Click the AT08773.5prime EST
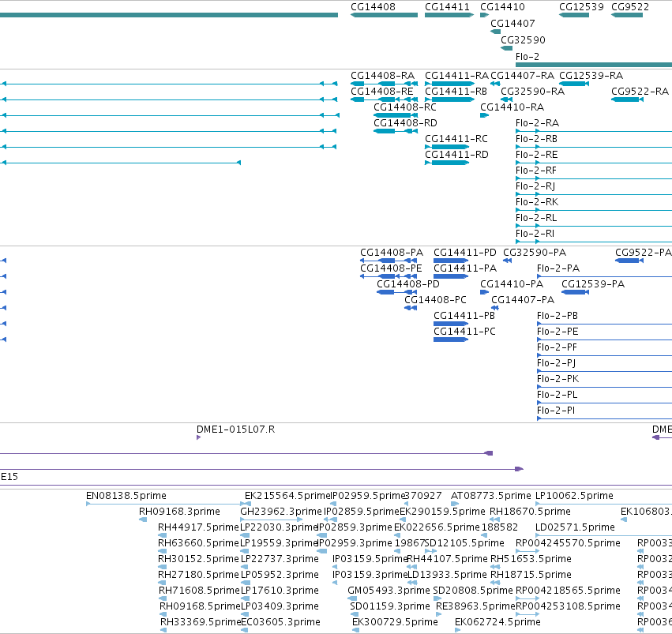672x634 pixels. tap(490, 496)
